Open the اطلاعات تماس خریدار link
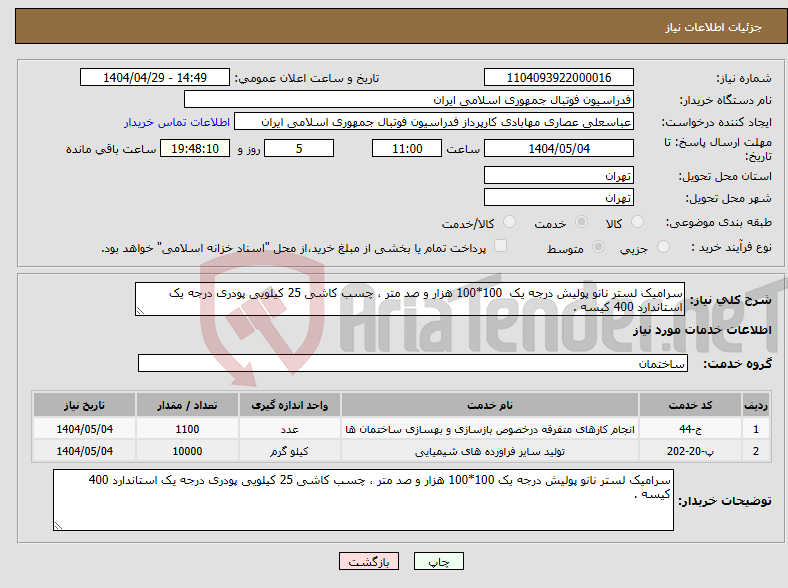788x588 pixels. click(177, 122)
